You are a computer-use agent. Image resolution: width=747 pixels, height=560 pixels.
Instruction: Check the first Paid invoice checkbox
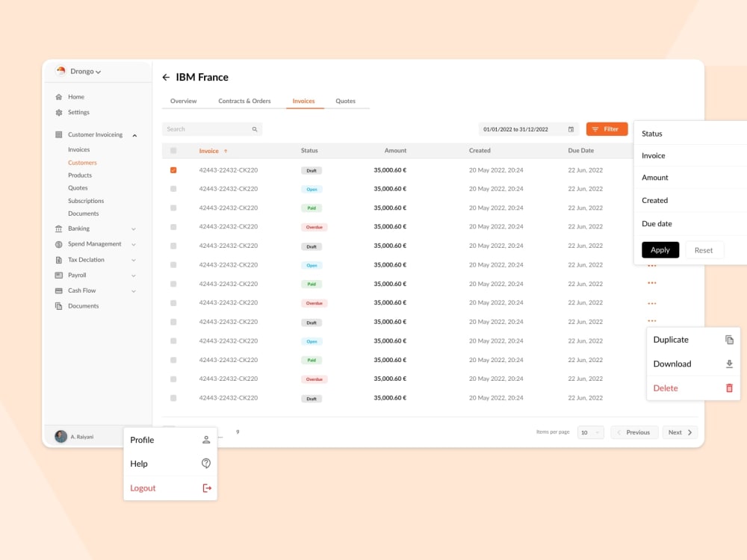173,208
